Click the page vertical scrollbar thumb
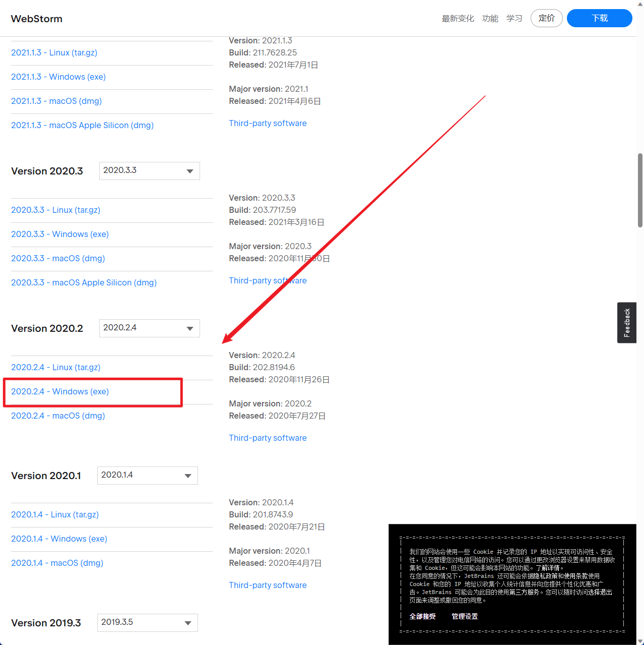The width and height of the screenshot is (644, 645). point(640,190)
